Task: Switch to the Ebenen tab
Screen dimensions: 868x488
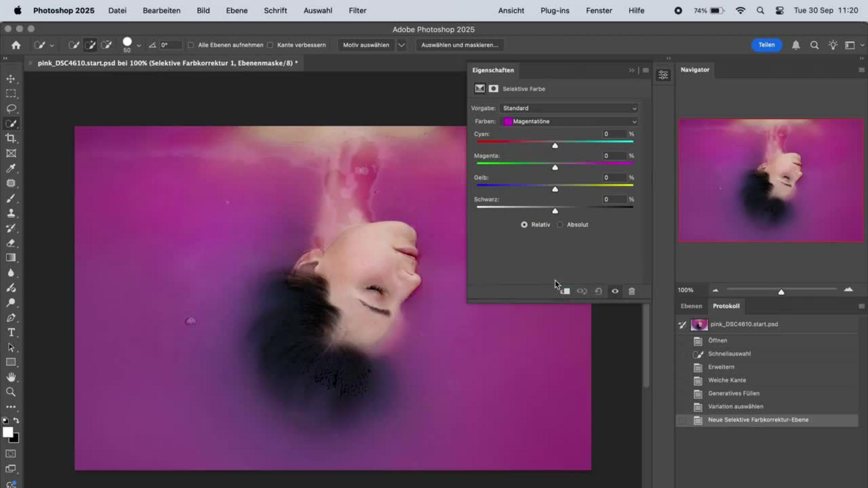Action: click(x=691, y=306)
